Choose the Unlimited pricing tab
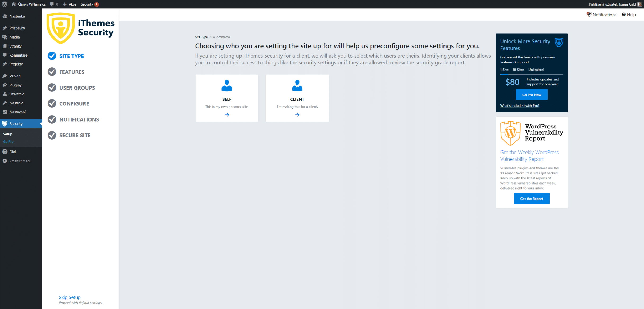Viewport: 644px width, 309px height. pyautogui.click(x=536, y=70)
